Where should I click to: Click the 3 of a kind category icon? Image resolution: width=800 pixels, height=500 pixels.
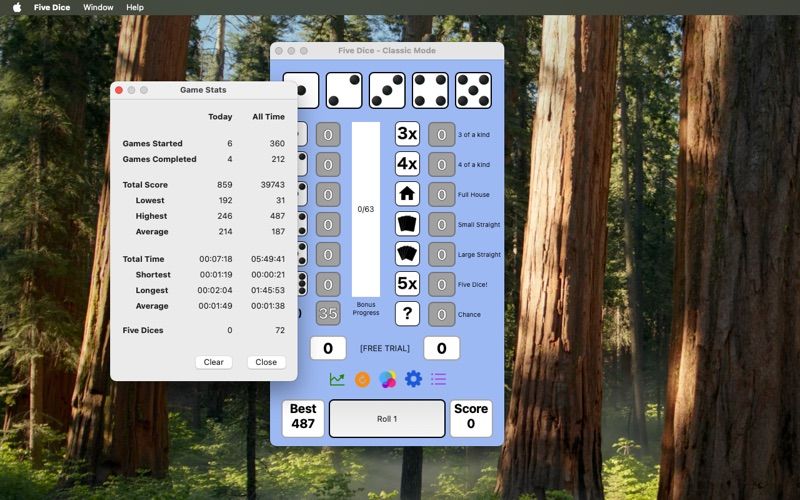407,134
